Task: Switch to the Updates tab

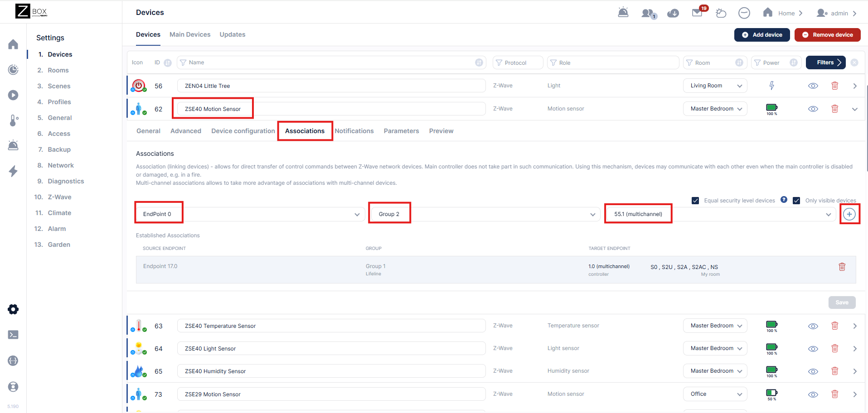Action: coord(233,34)
